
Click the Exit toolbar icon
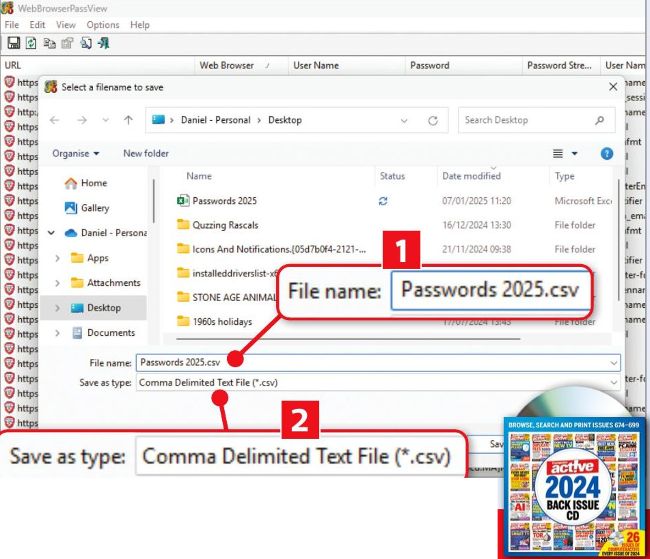point(104,43)
